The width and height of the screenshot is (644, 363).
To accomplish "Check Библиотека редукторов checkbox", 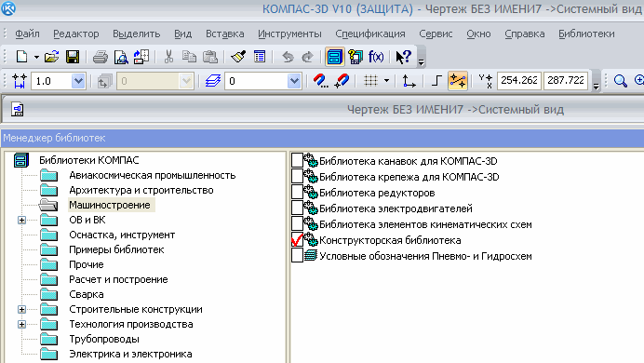I will click(297, 192).
